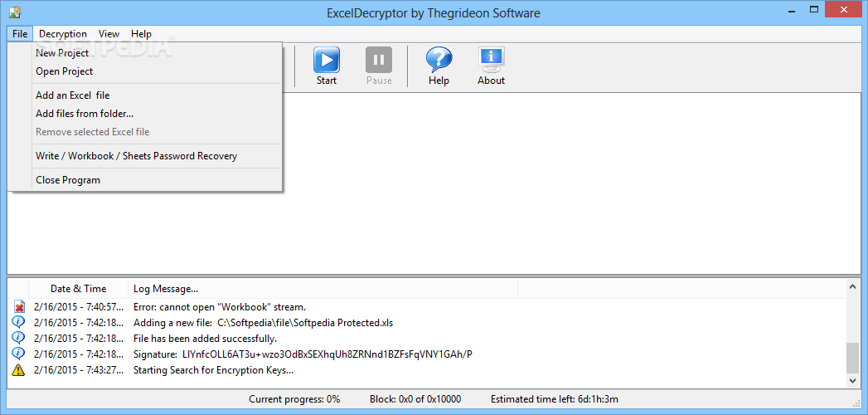Click info icon beside Adding a new file
The height and width of the screenshot is (415, 868).
[18, 322]
